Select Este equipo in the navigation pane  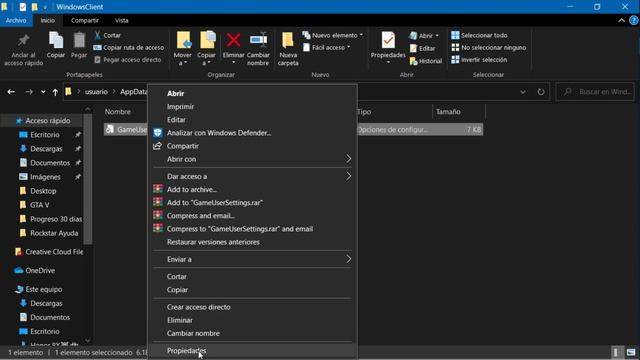pyautogui.click(x=44, y=289)
